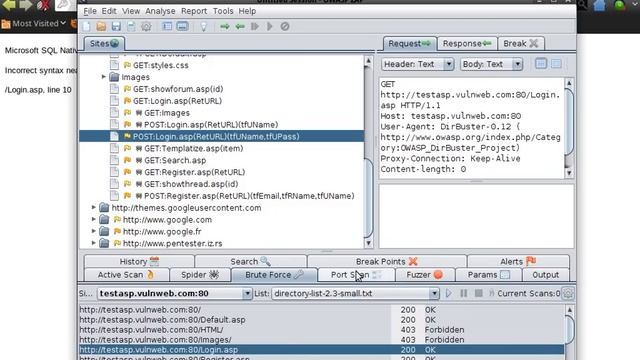
Task: Select GET:Search.asp tree entry
Action: (x=175, y=160)
